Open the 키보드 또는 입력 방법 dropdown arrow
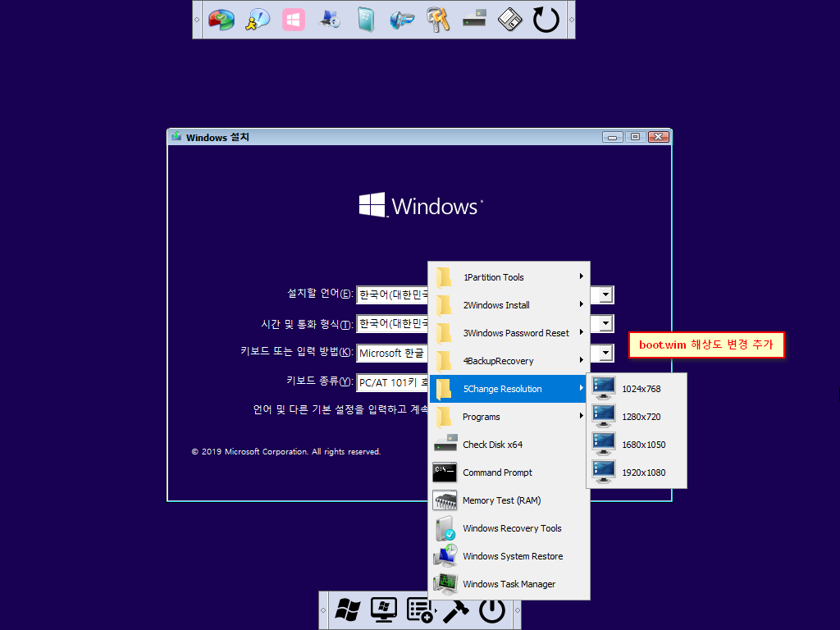 [x=606, y=353]
